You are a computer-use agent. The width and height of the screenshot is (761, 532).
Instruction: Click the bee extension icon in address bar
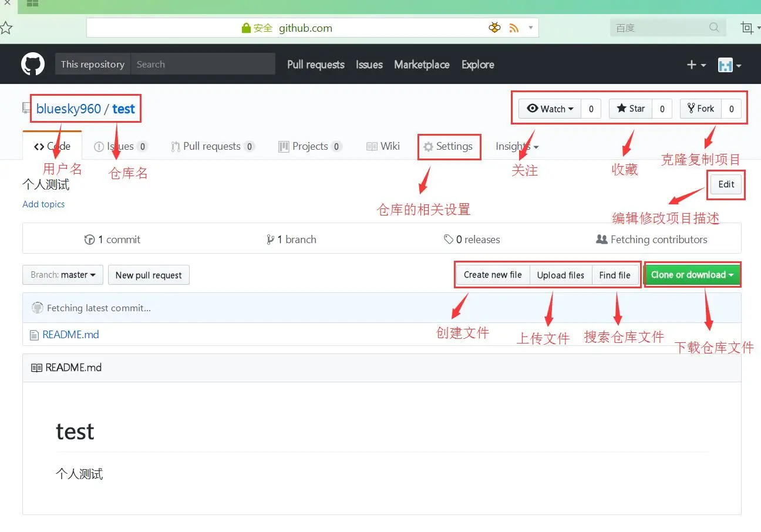coord(494,28)
